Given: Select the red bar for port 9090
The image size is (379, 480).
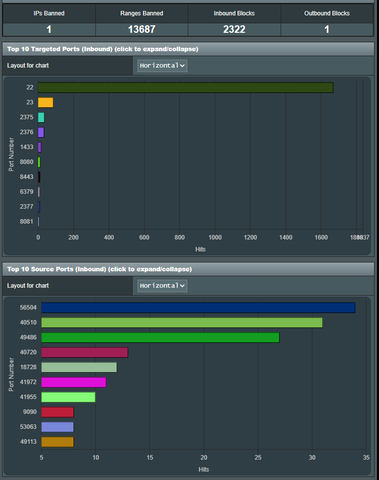Looking at the screenshot, I should pos(57,412).
